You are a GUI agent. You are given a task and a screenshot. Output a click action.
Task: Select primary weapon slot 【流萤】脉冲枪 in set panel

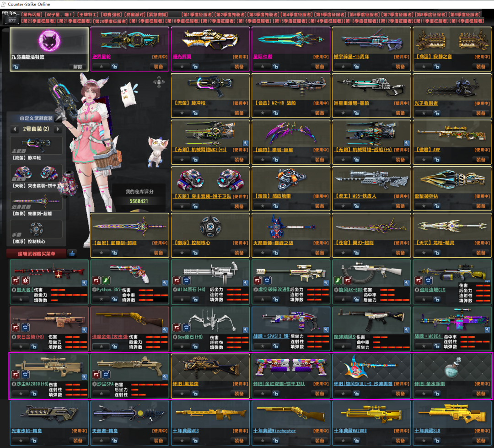(36, 146)
